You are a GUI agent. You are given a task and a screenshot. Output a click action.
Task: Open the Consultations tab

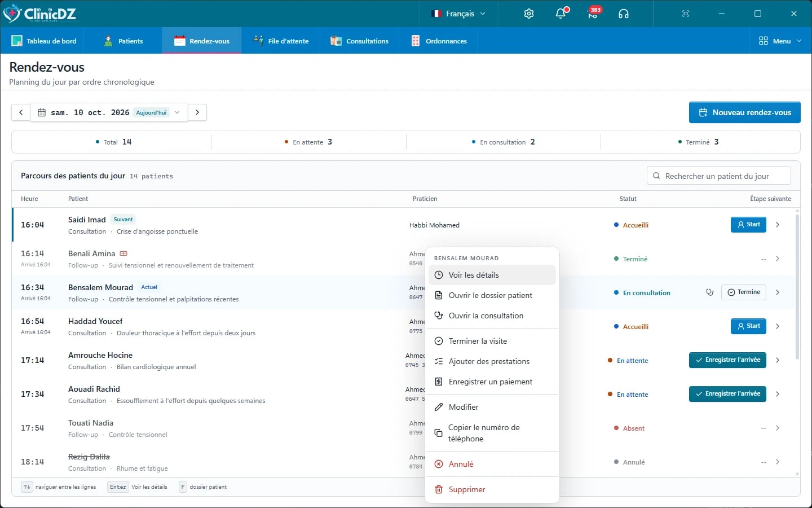click(360, 41)
